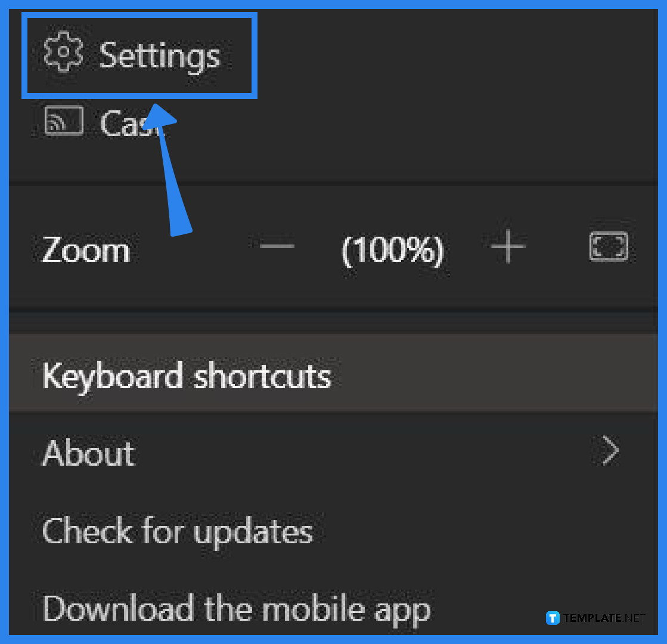Click the Zoom label in the menu
The width and height of the screenshot is (667, 644).
coord(85,249)
